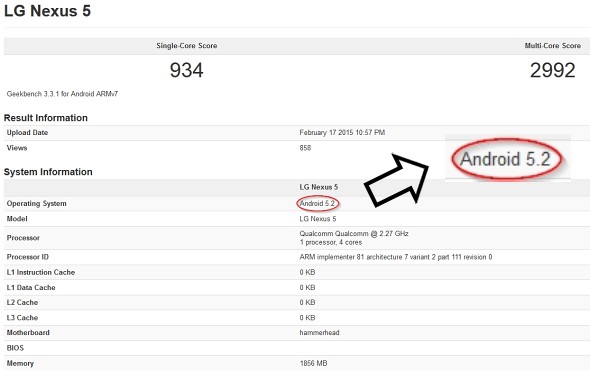Click the Result Information heading
Viewport: 590px width, 379px height.
46,118
